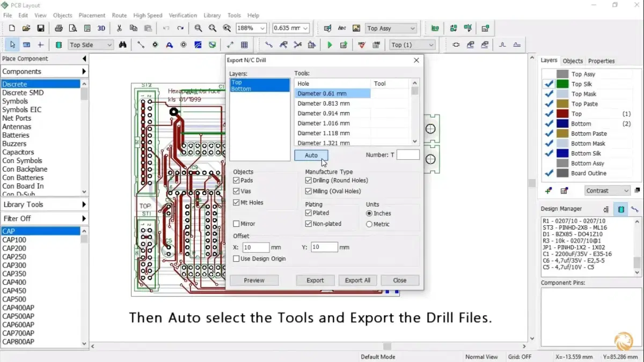Uncheck the Vias objects checkbox
The image size is (644, 362).
click(237, 191)
